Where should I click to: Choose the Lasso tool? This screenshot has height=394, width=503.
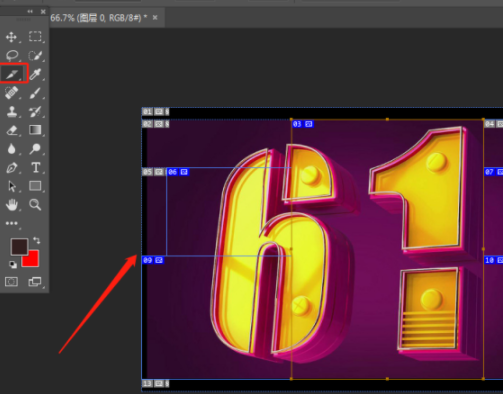pyautogui.click(x=12, y=55)
